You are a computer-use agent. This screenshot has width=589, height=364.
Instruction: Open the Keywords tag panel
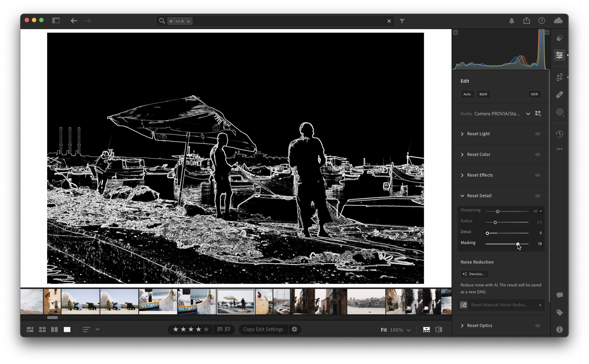tap(559, 312)
